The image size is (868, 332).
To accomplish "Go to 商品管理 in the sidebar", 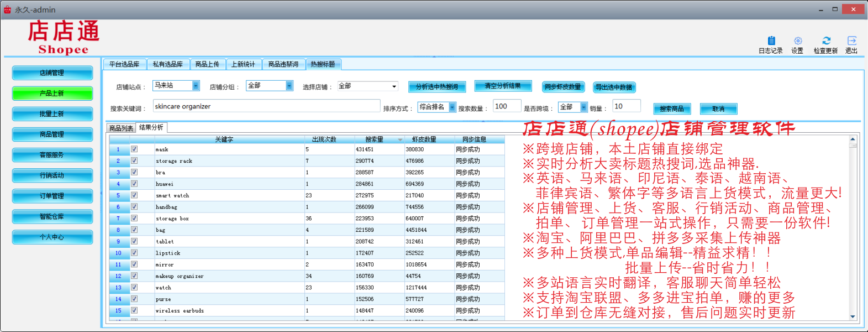I will click(52, 134).
